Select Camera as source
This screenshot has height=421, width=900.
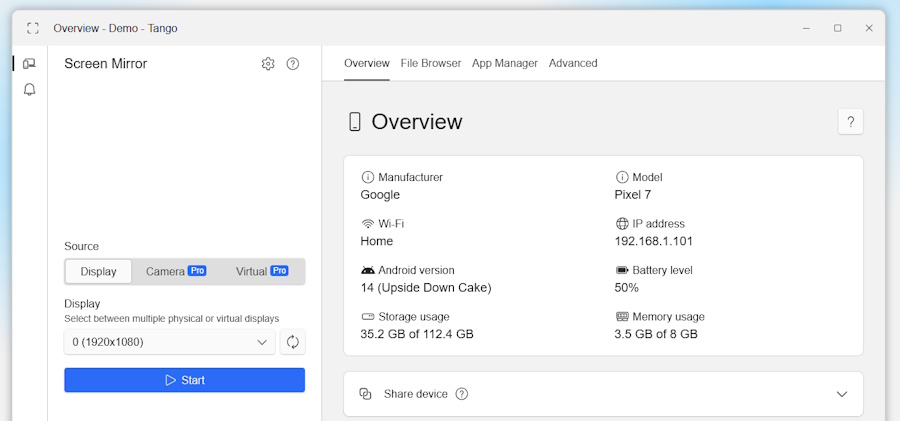[x=175, y=271]
